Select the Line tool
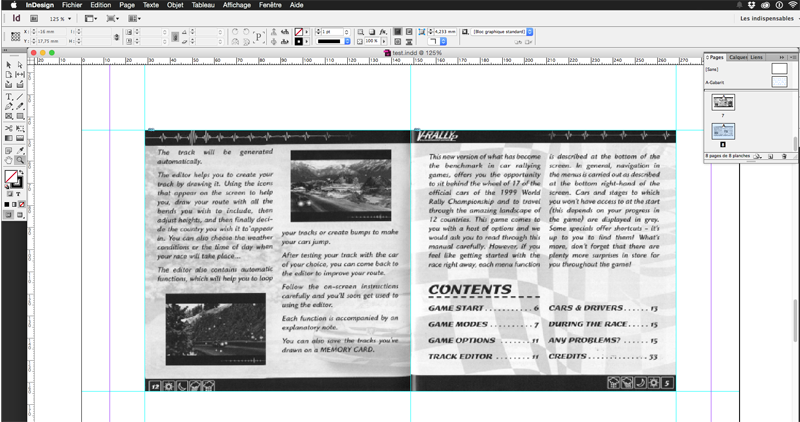 pos(20,96)
